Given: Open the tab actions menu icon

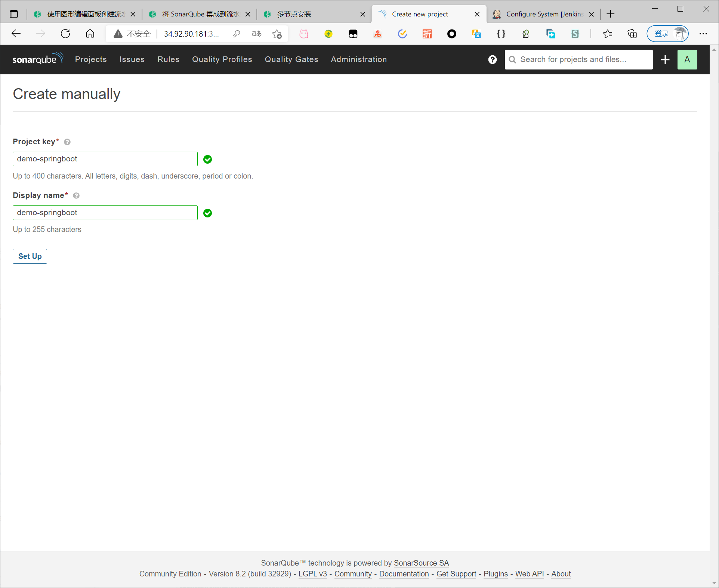Looking at the screenshot, I should 14,14.
